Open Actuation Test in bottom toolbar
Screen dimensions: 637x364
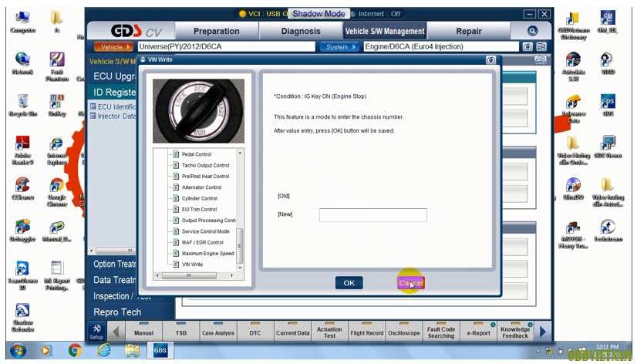[329, 332]
